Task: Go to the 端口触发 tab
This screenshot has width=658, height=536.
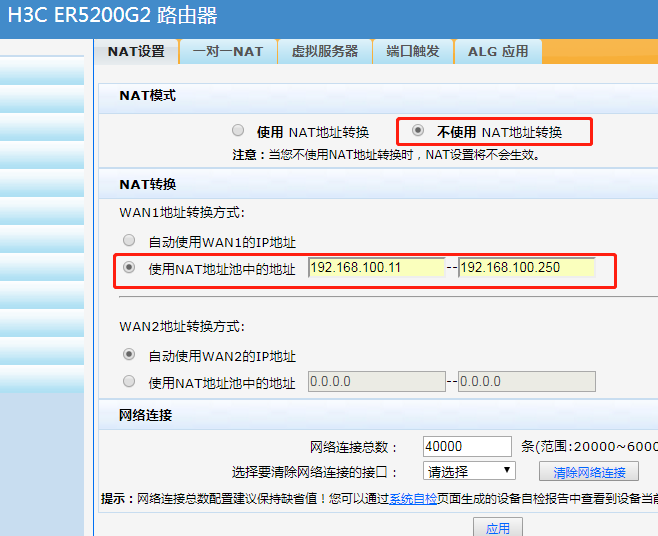Action: tap(413, 52)
